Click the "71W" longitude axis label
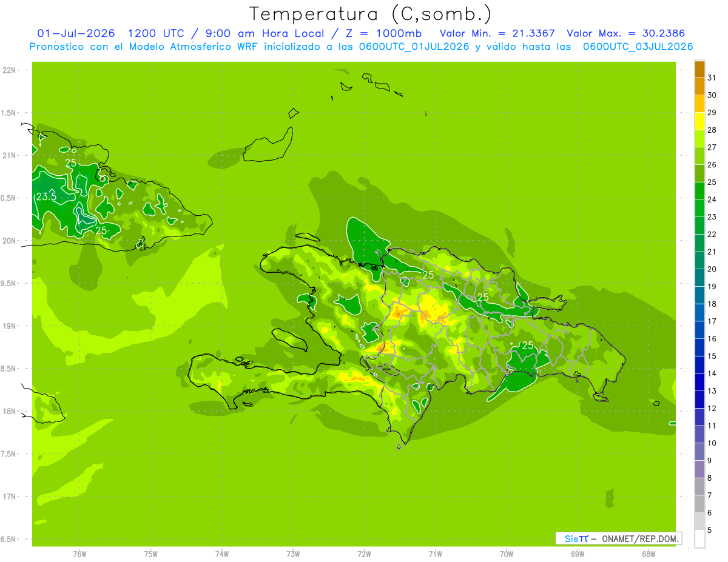The image size is (728, 562). pos(435,554)
